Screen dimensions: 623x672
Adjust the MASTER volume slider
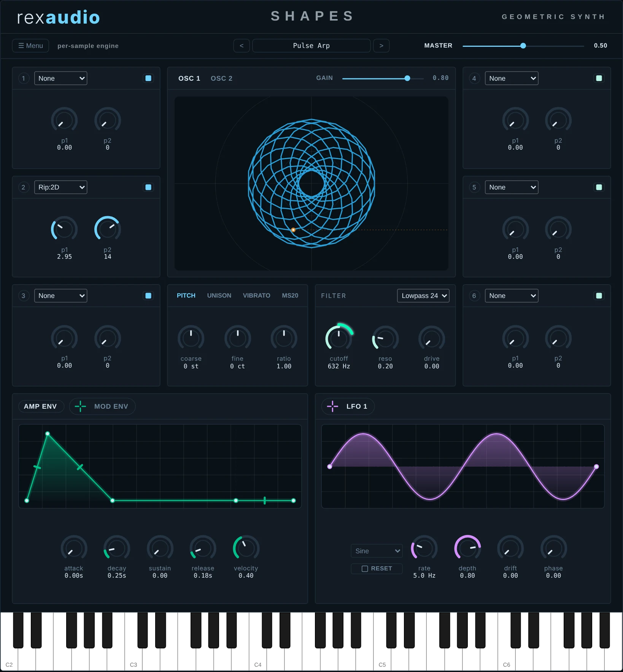tap(523, 46)
